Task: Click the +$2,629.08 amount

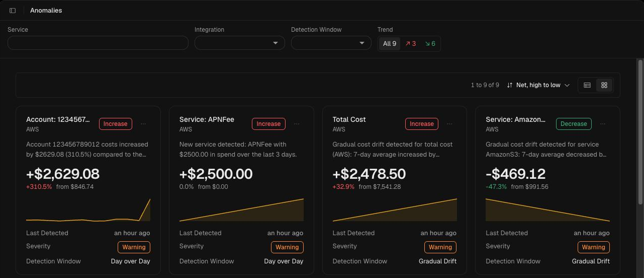Action: (x=63, y=174)
